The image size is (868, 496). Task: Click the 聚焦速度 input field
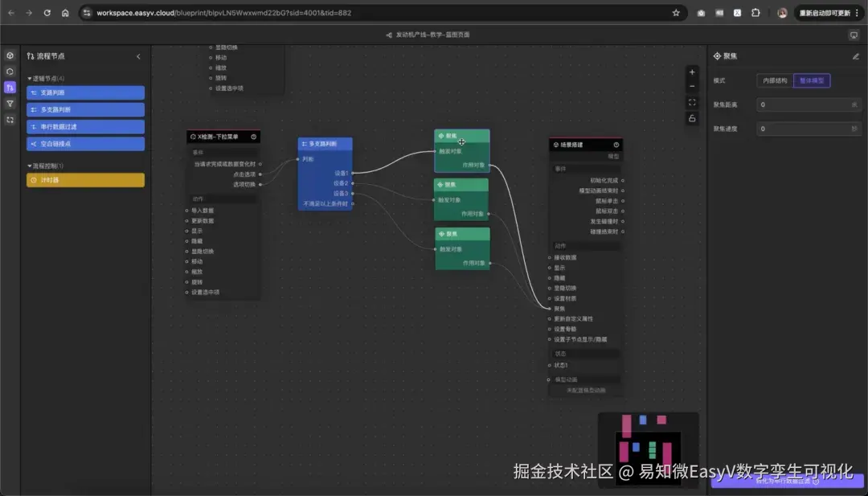809,129
